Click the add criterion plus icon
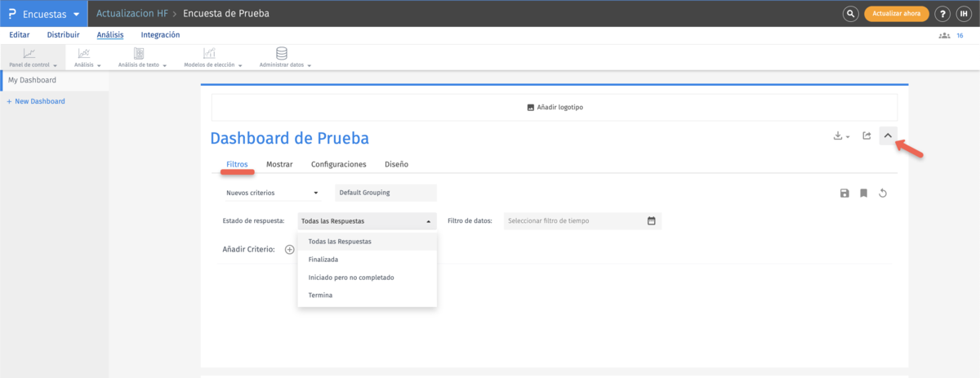 [289, 249]
